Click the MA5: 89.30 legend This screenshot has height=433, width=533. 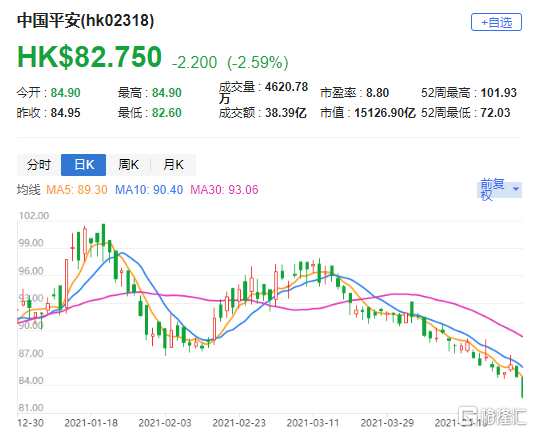coord(77,190)
